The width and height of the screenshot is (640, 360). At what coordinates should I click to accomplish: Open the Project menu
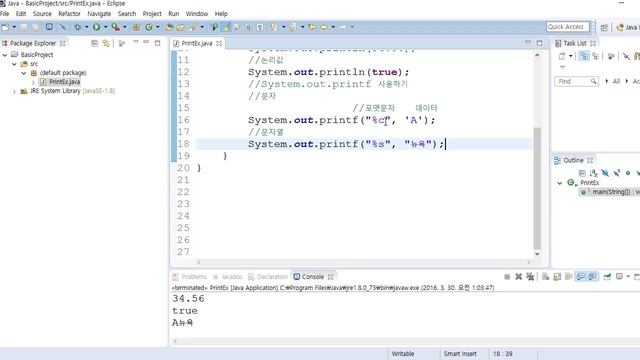pos(152,14)
